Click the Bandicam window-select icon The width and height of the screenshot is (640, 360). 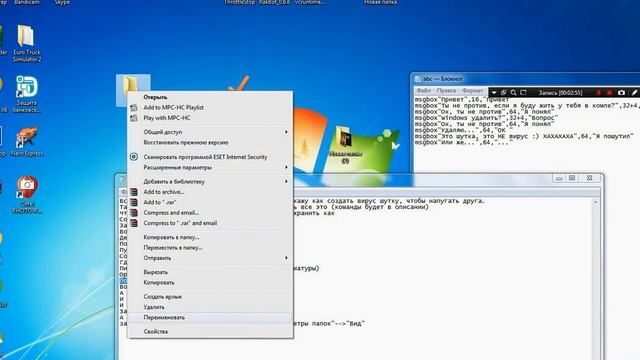(x=504, y=93)
